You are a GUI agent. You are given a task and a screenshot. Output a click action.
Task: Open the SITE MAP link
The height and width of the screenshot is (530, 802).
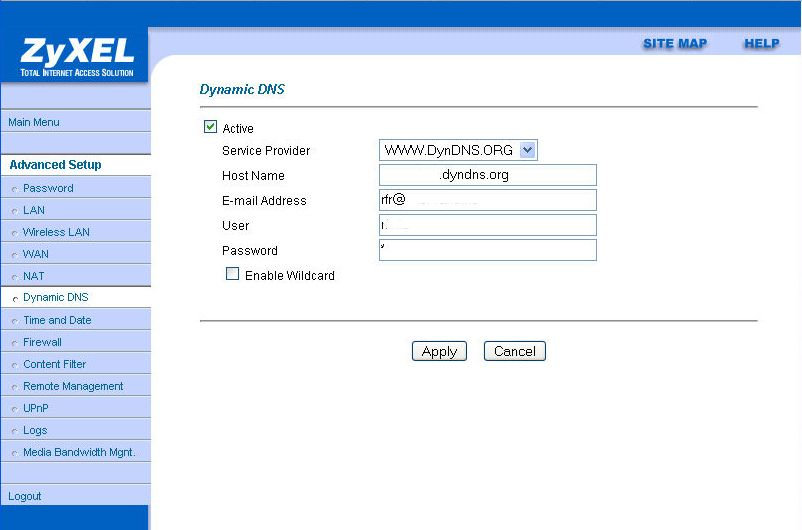(x=674, y=44)
